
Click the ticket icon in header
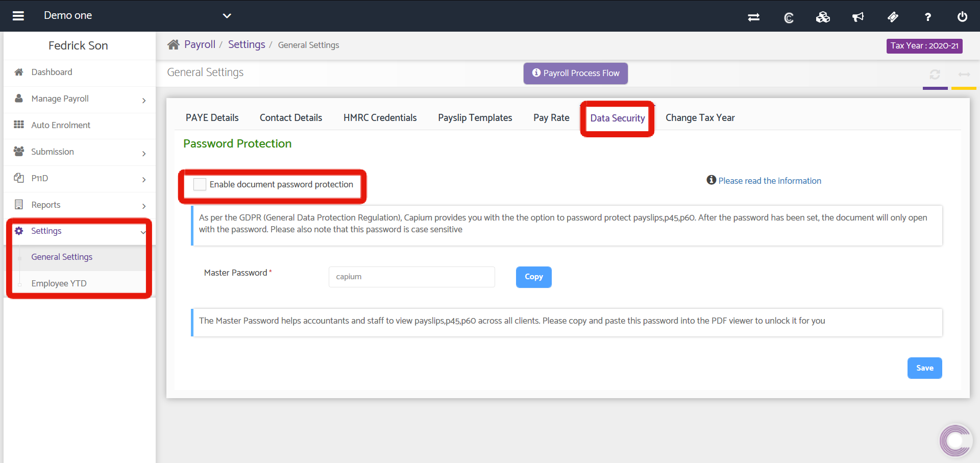(x=893, y=17)
